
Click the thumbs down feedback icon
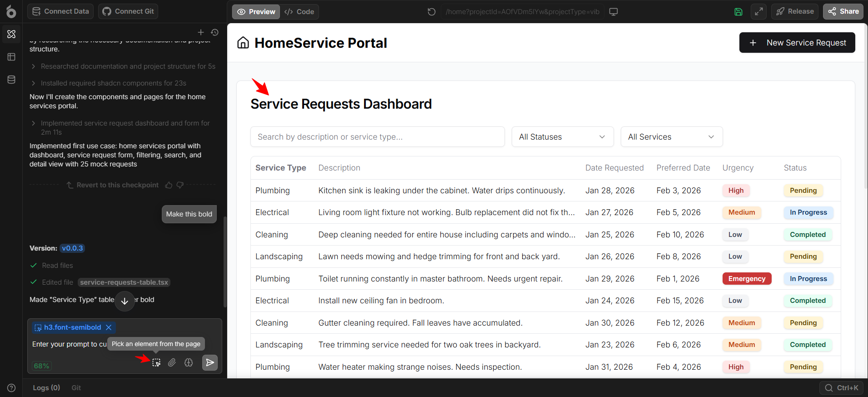[180, 185]
